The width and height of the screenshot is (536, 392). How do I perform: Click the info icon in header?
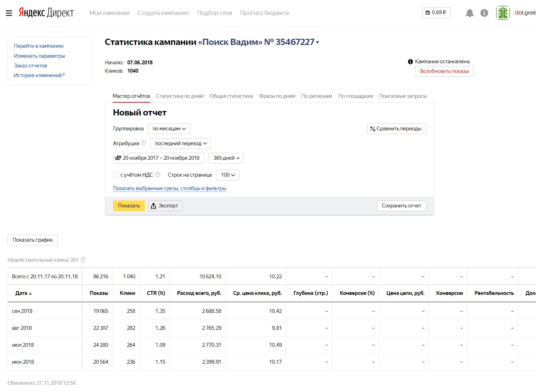point(484,13)
